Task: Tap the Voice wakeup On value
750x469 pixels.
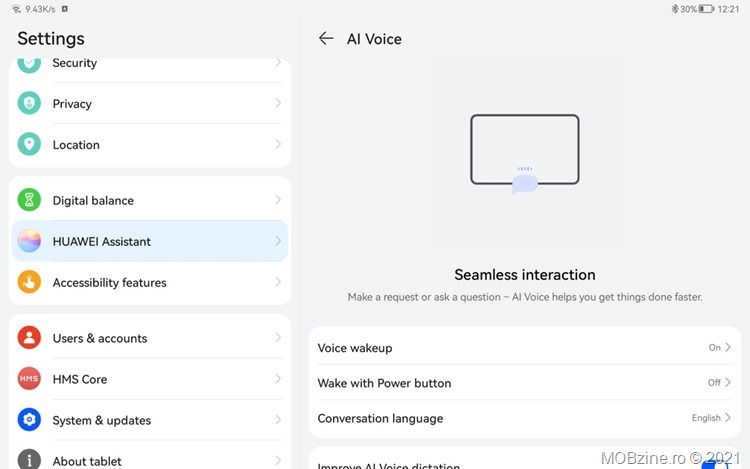Action: tap(715, 348)
